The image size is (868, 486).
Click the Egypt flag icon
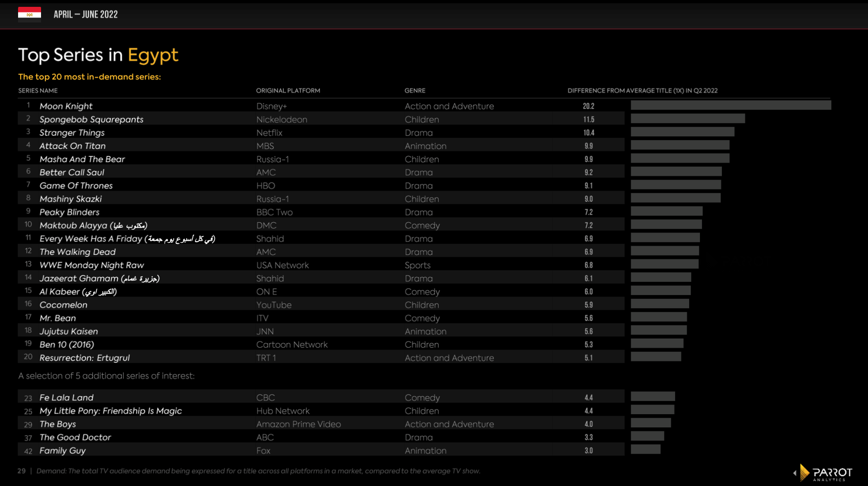pyautogui.click(x=29, y=15)
